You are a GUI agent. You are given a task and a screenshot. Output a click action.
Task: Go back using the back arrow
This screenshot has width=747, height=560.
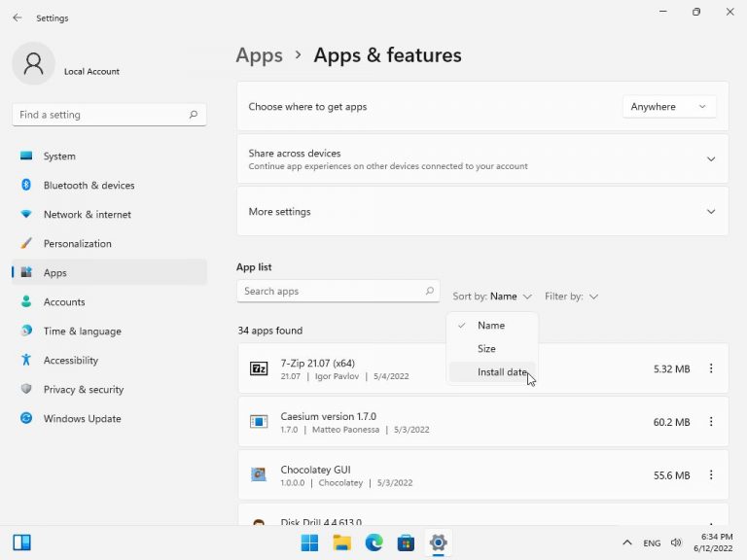18,17
